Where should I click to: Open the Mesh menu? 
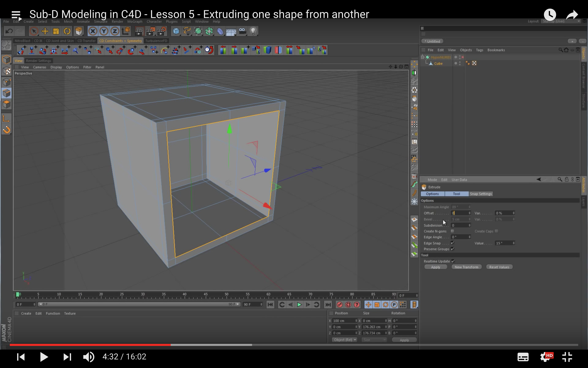point(68,21)
